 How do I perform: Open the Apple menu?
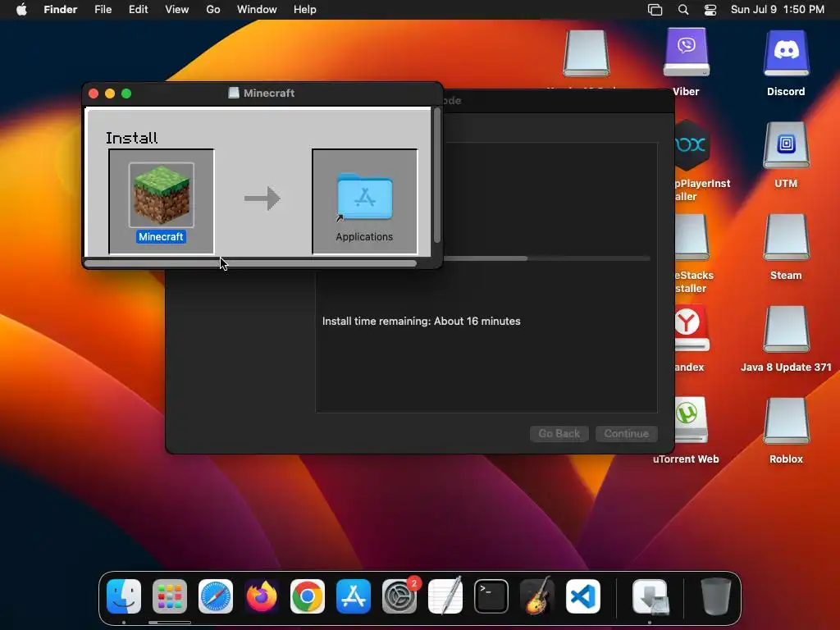(x=21, y=10)
